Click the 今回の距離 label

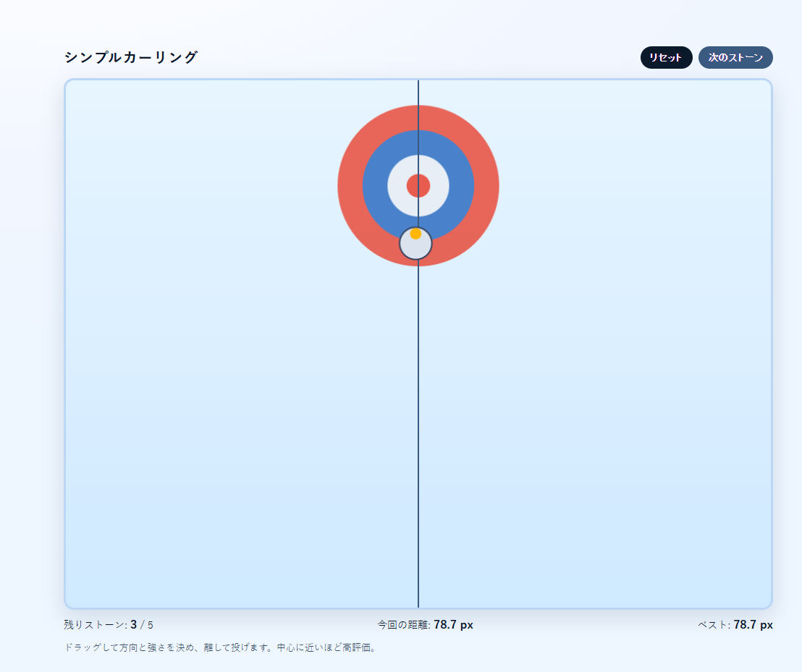pos(404,625)
